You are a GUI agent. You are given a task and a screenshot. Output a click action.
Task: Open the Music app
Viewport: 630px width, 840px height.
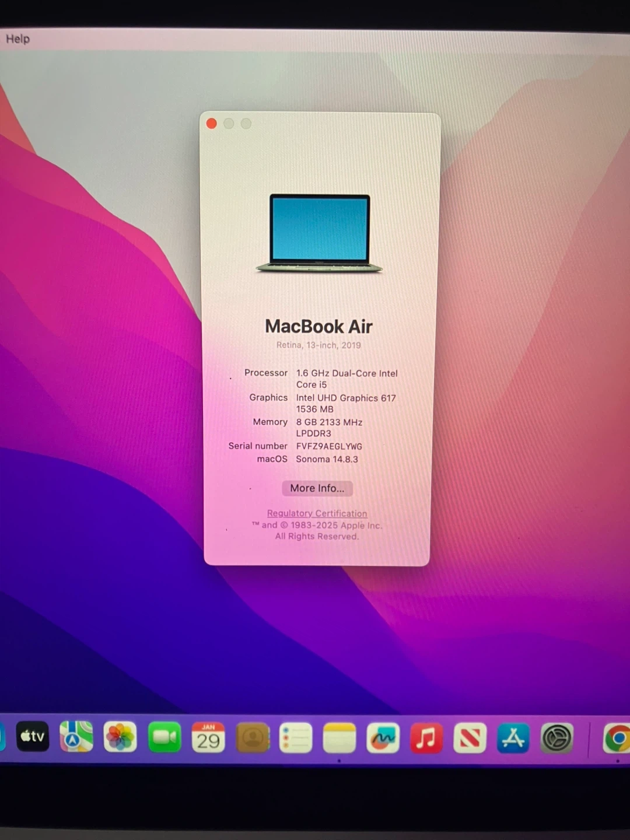point(426,738)
